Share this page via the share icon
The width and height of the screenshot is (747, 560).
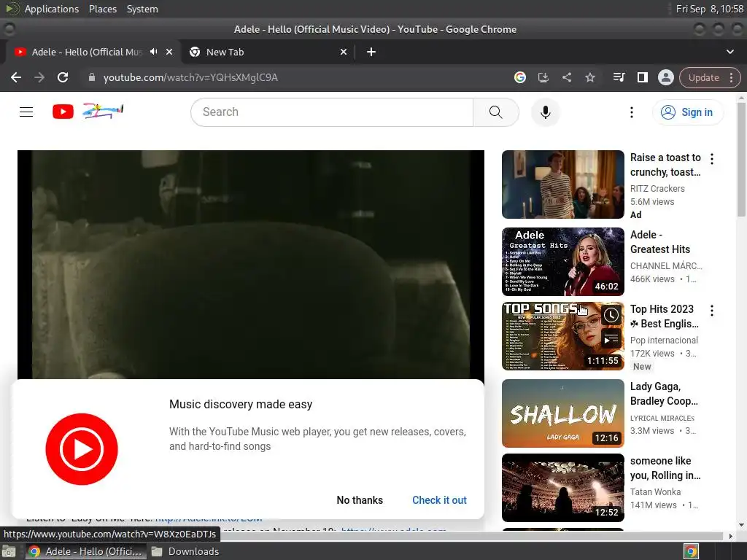click(566, 77)
